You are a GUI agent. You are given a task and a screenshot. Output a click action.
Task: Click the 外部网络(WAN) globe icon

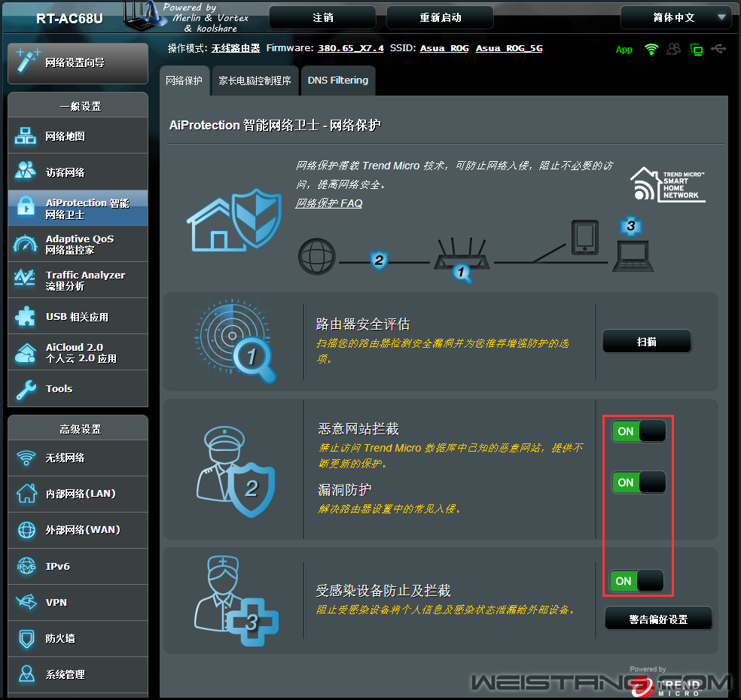pos(26,530)
